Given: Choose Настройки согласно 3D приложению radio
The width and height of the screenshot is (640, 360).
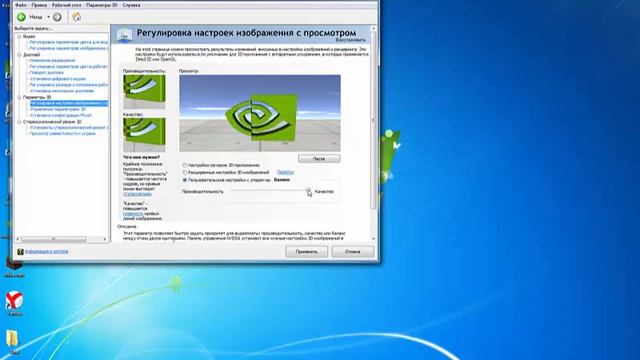Looking at the screenshot, I should pyautogui.click(x=185, y=165).
